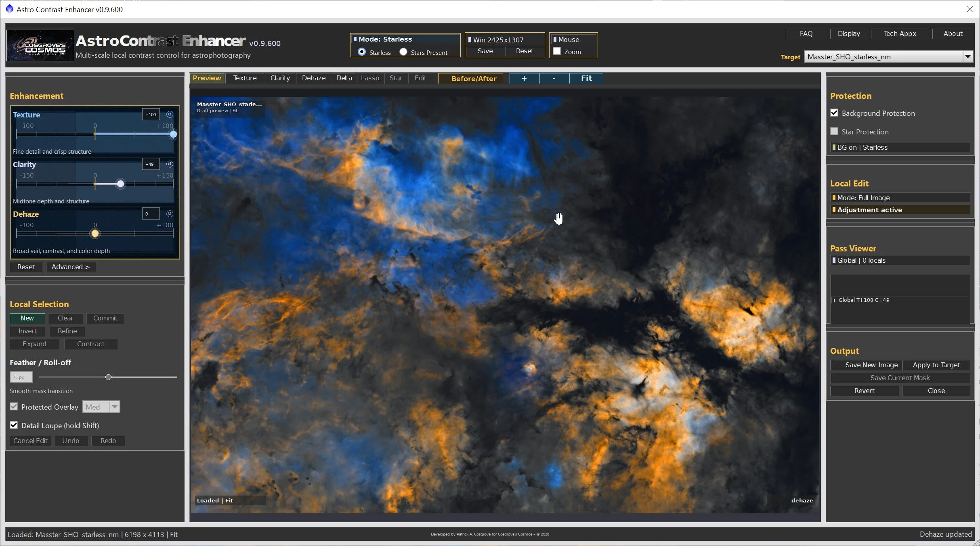Click the Texture value field
Image resolution: width=980 pixels, height=546 pixels.
[151, 115]
